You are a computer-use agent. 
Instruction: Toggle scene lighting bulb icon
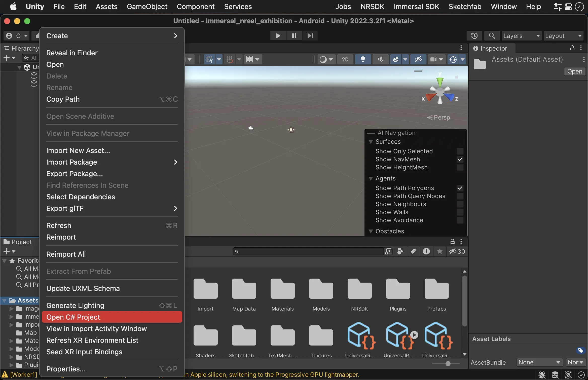363,59
